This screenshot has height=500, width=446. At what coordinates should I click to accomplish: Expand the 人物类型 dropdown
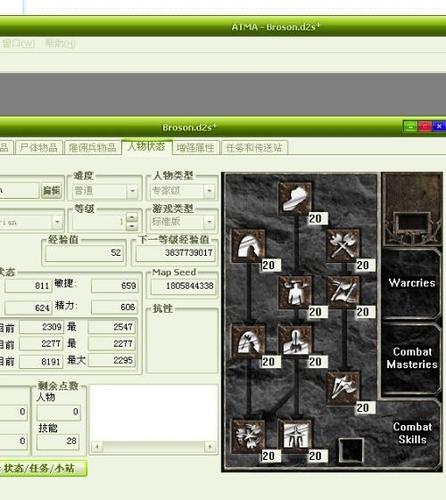[x=210, y=191]
